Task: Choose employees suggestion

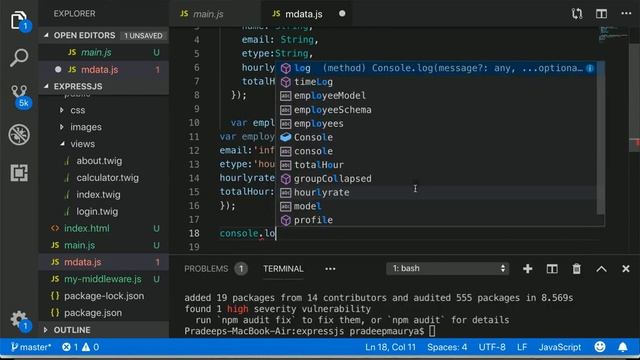Action: tap(437, 123)
